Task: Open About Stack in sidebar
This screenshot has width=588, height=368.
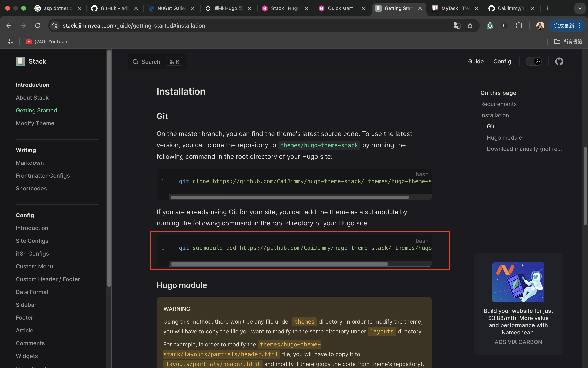Action: point(32,98)
